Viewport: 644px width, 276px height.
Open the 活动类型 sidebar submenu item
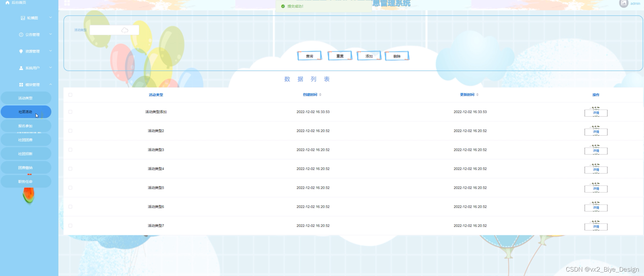pyautogui.click(x=26, y=98)
